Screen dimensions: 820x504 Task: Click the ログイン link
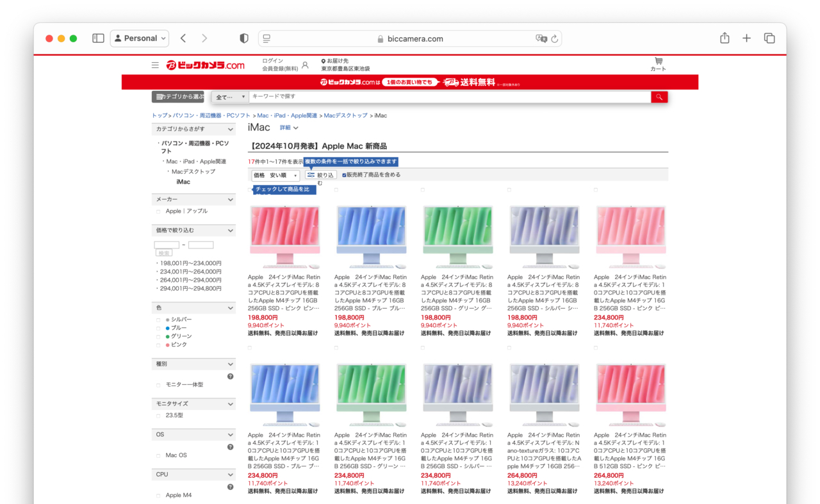point(272,61)
